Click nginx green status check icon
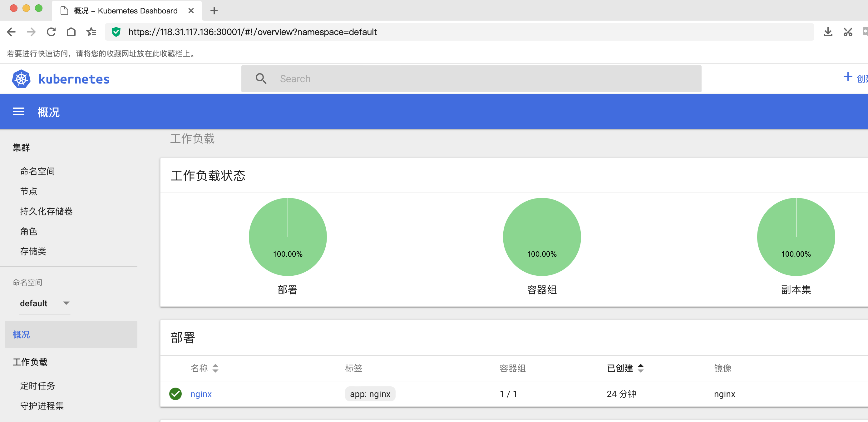The image size is (868, 422). 175,394
